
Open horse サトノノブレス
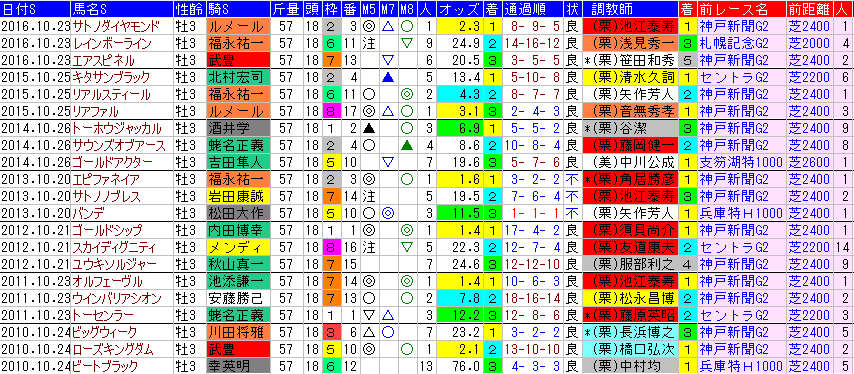coord(107,196)
